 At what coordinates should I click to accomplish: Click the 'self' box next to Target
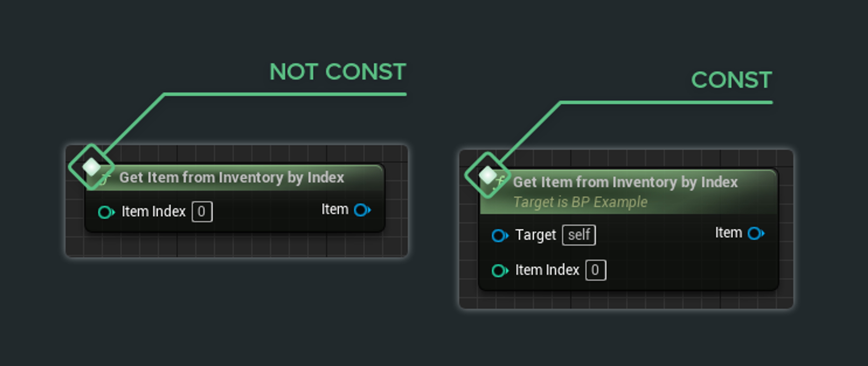tap(579, 235)
